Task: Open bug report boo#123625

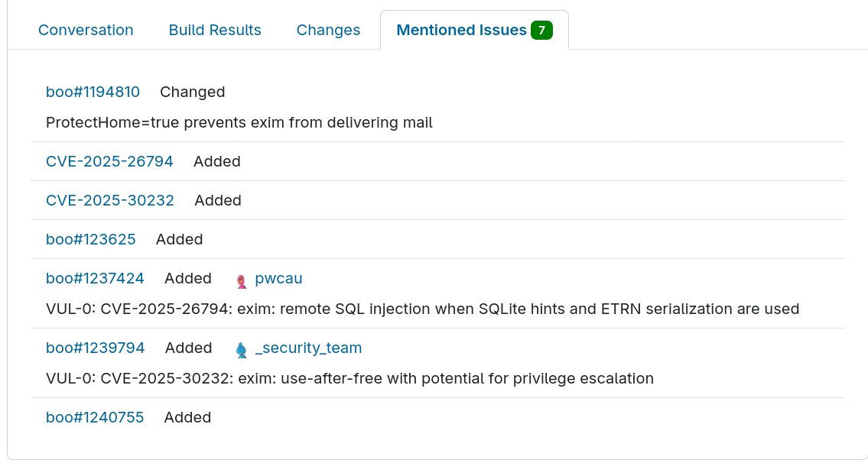Action: coord(90,239)
